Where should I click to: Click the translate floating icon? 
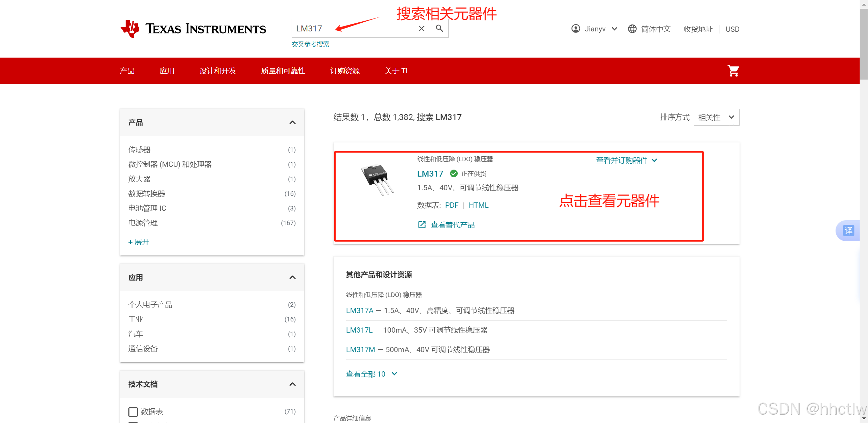pos(848,231)
